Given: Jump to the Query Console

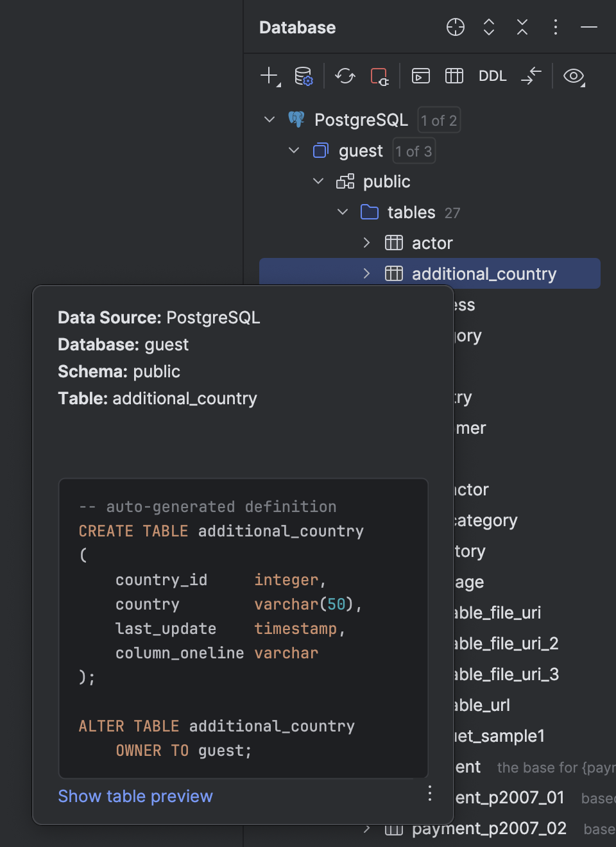Looking at the screenshot, I should point(420,76).
